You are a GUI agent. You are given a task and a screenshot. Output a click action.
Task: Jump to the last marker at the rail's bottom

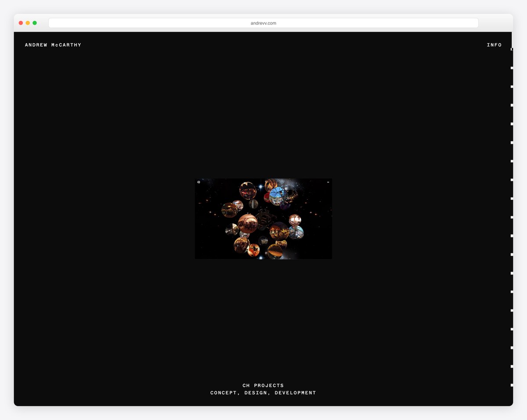(x=512, y=385)
